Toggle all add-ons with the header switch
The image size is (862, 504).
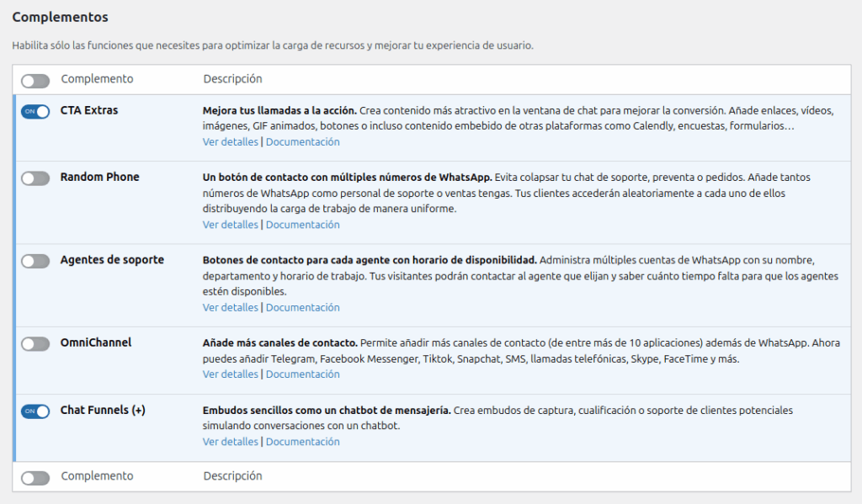point(35,81)
